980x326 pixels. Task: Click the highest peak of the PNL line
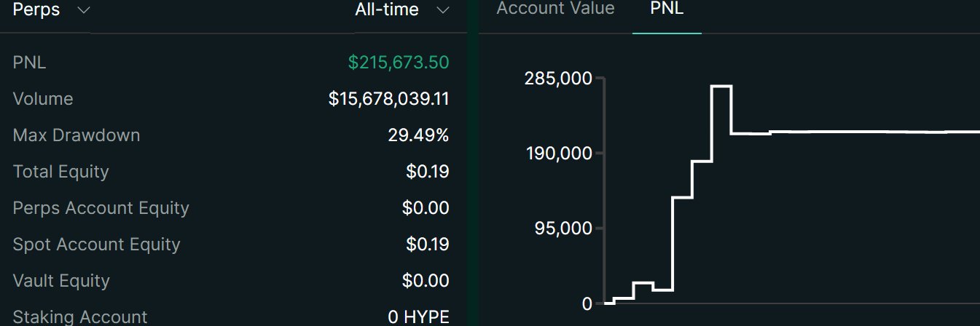click(721, 87)
